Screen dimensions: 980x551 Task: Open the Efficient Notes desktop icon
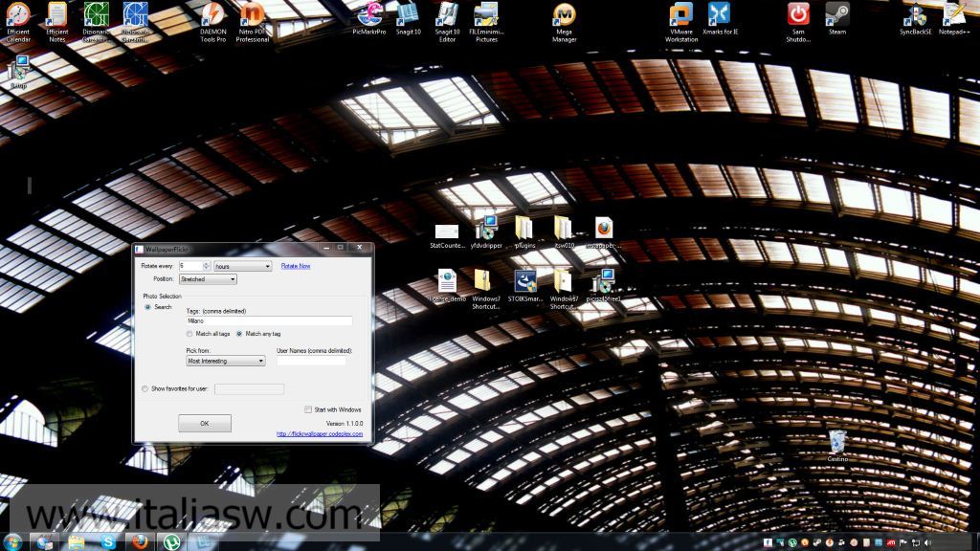click(56, 22)
